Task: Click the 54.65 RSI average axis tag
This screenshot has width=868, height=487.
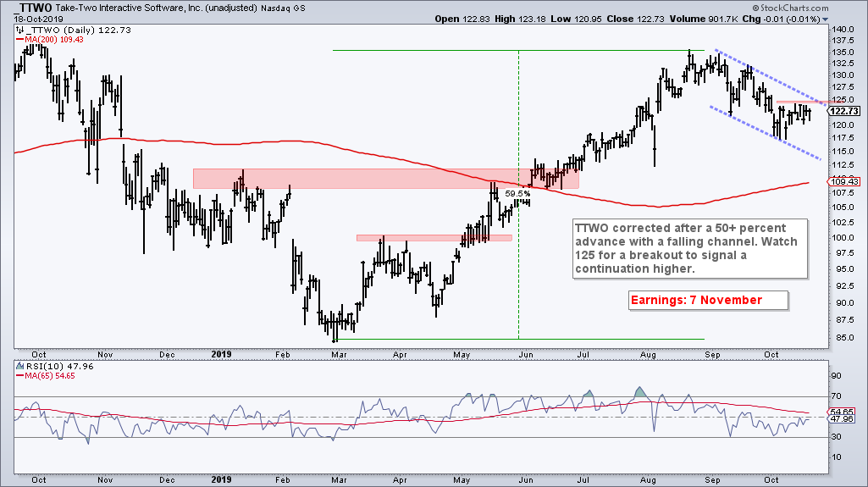Action: tap(842, 412)
